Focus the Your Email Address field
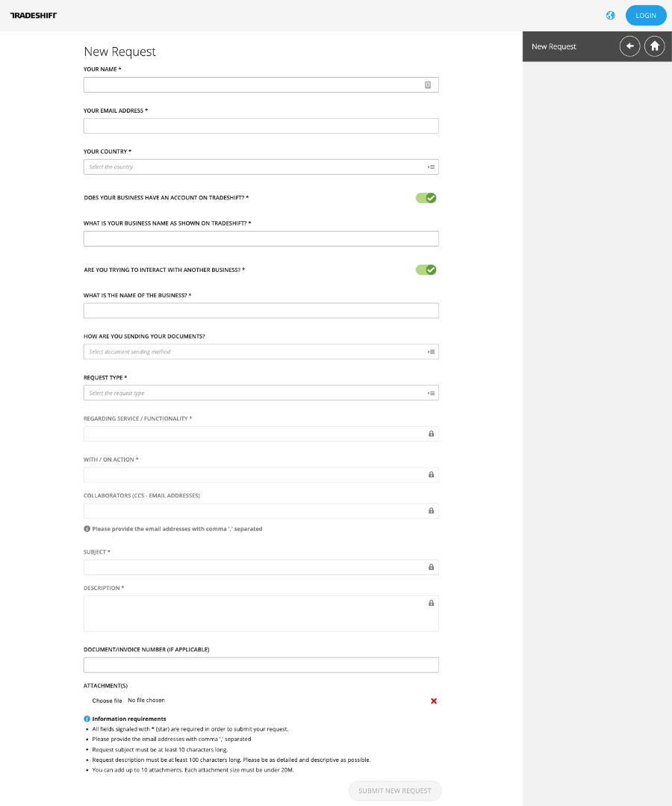 tap(261, 126)
